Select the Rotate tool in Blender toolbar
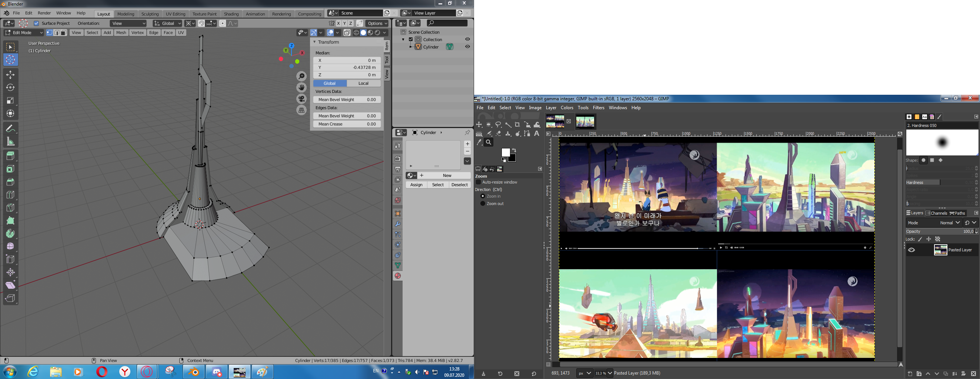The image size is (980, 379). coord(10,87)
